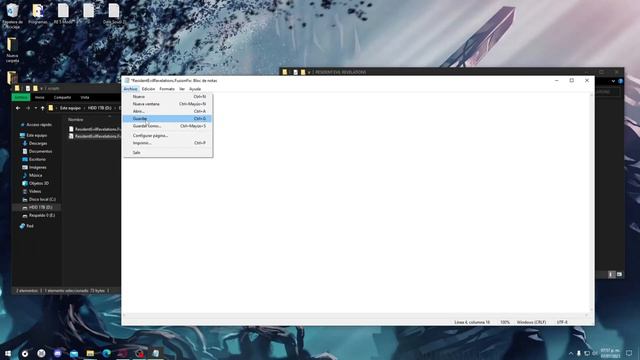640x360 pixels.
Task: Sort by Nombre column header
Action: coord(76,120)
